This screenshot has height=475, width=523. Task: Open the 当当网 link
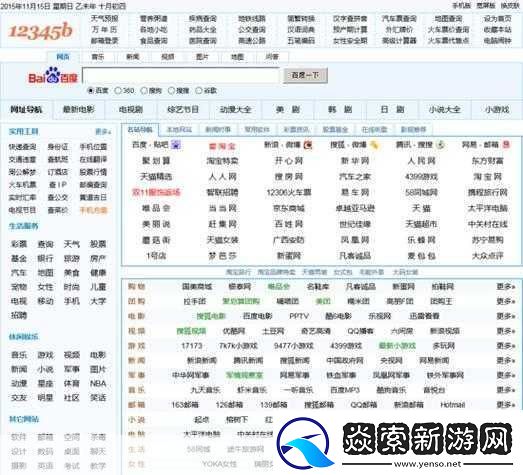[x=222, y=208]
